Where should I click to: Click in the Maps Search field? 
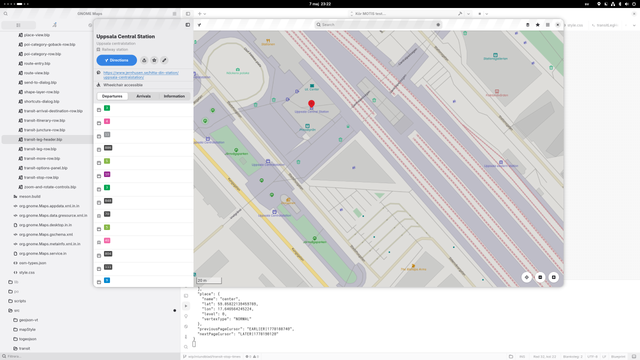(x=378, y=25)
